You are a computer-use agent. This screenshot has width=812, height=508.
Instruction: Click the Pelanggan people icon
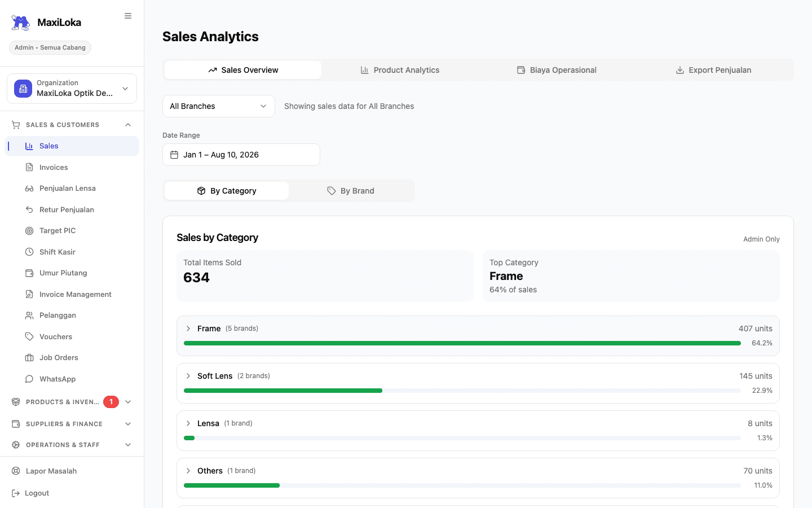point(29,316)
